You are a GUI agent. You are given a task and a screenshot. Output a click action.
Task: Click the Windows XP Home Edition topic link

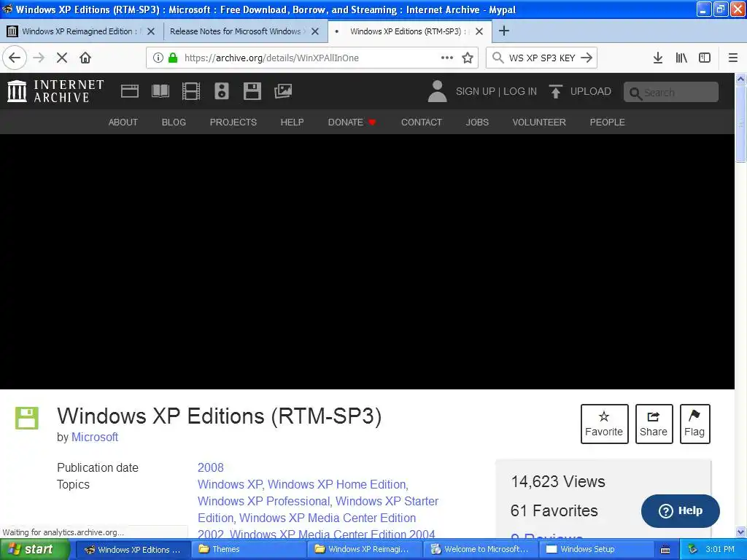[x=337, y=484]
